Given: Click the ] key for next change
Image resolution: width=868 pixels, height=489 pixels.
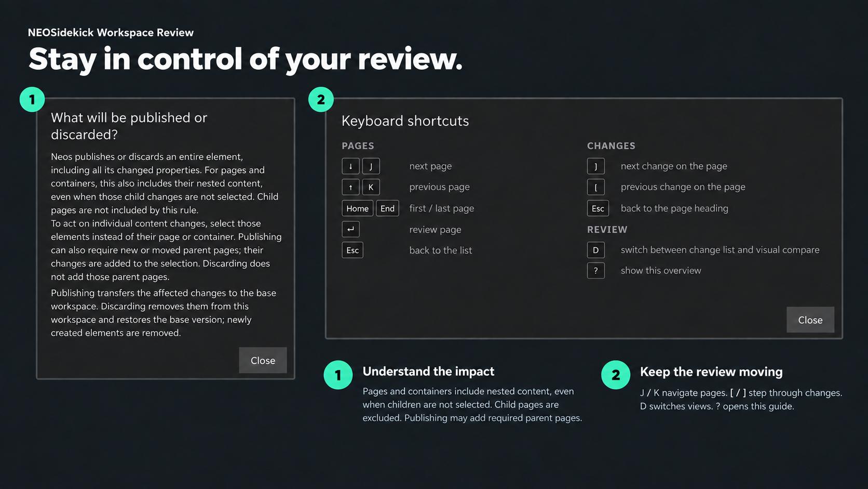Looking at the screenshot, I should tap(595, 166).
